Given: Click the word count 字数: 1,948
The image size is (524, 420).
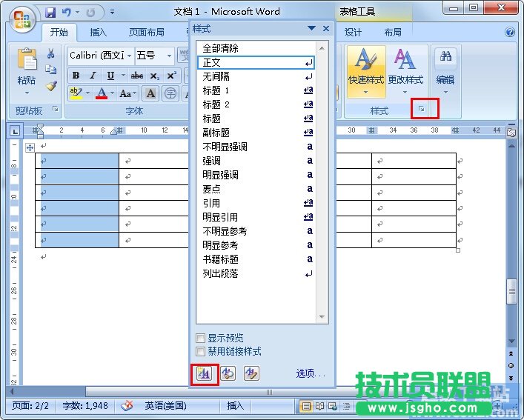Looking at the screenshot, I should coord(85,406).
